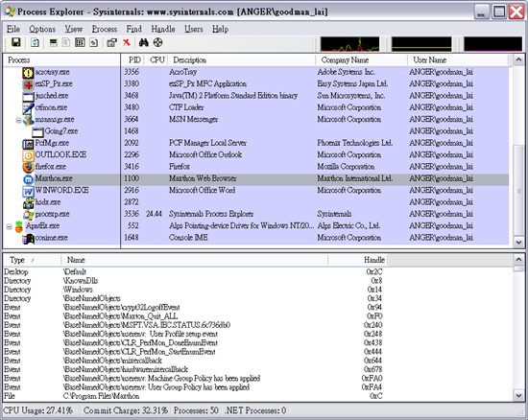This screenshot has height=420, width=528.
Task: Sort by CPU column header
Action: coord(156,60)
